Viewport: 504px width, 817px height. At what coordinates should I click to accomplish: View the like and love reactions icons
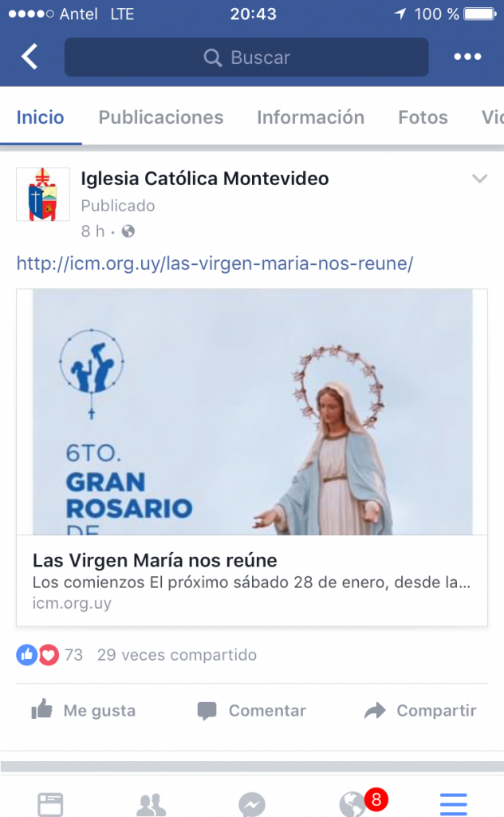37,655
